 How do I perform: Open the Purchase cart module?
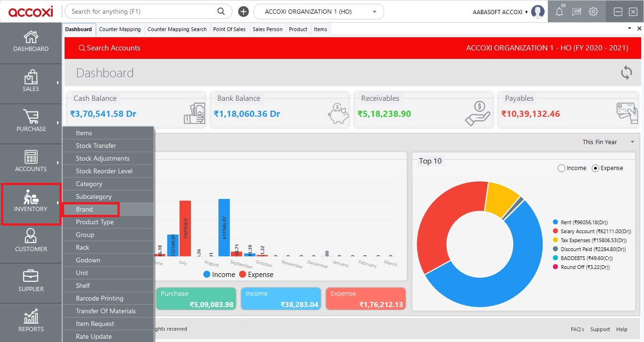(x=31, y=117)
